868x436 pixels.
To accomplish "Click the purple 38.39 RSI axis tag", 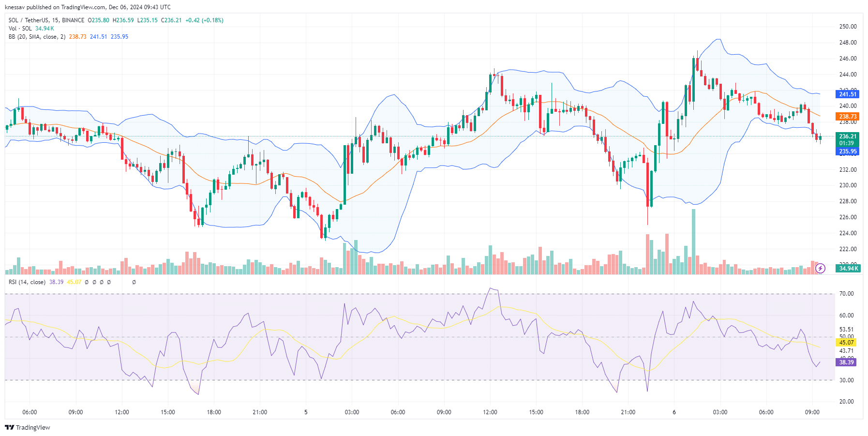I will [x=846, y=362].
